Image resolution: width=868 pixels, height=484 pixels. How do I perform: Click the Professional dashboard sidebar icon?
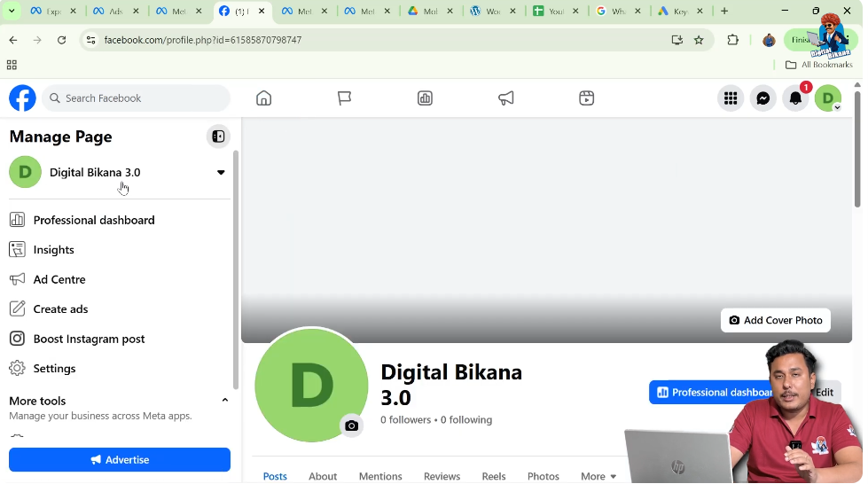[x=17, y=220]
